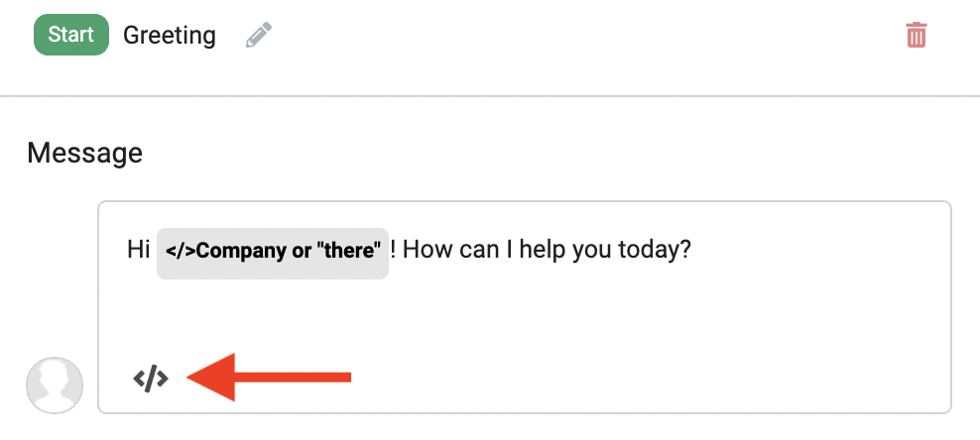The height and width of the screenshot is (440, 980).
Task: Click empty space below the message text
Action: pos(525,318)
